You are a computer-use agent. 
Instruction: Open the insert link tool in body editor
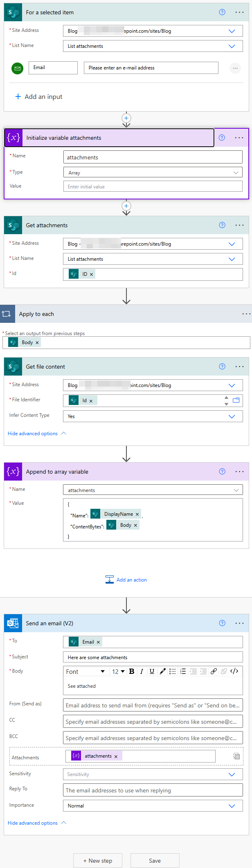(x=214, y=671)
